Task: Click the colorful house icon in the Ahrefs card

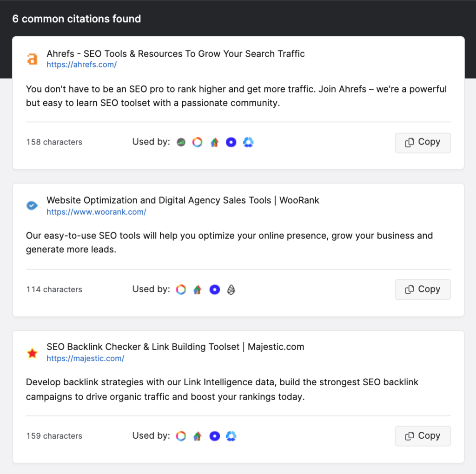Action: 215,142
